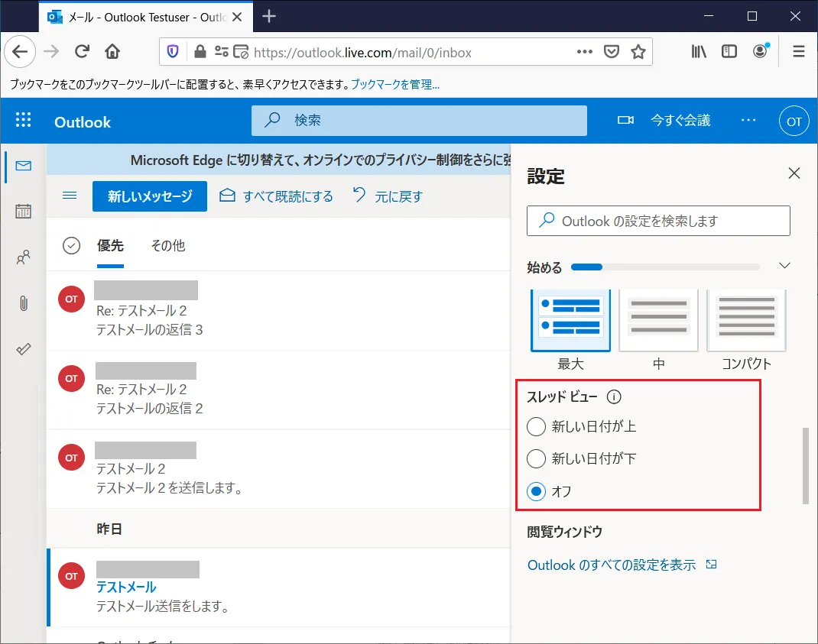The height and width of the screenshot is (644, 818).
Task: Click the メール - Outlook Testuser browser tab
Action: pos(146,18)
